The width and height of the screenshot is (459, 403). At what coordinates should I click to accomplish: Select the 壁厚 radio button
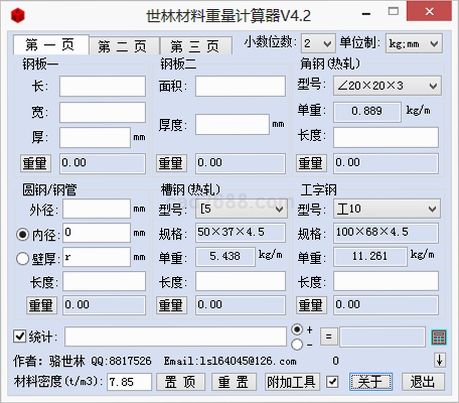point(22,258)
